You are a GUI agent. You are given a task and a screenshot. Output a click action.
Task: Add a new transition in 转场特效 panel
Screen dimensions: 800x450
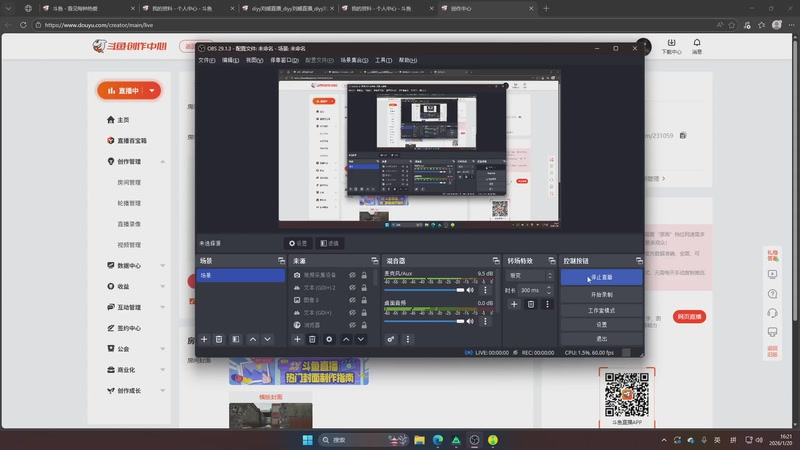514,304
